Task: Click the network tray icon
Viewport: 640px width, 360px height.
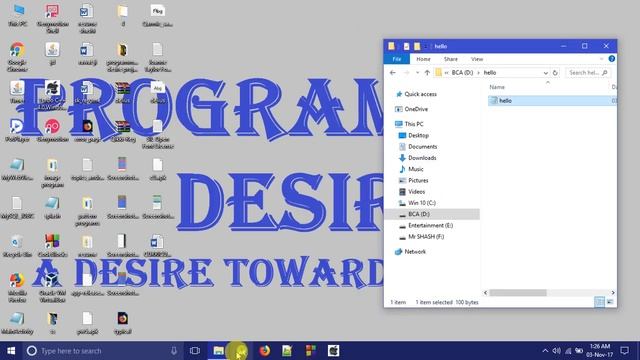Action: pos(568,351)
